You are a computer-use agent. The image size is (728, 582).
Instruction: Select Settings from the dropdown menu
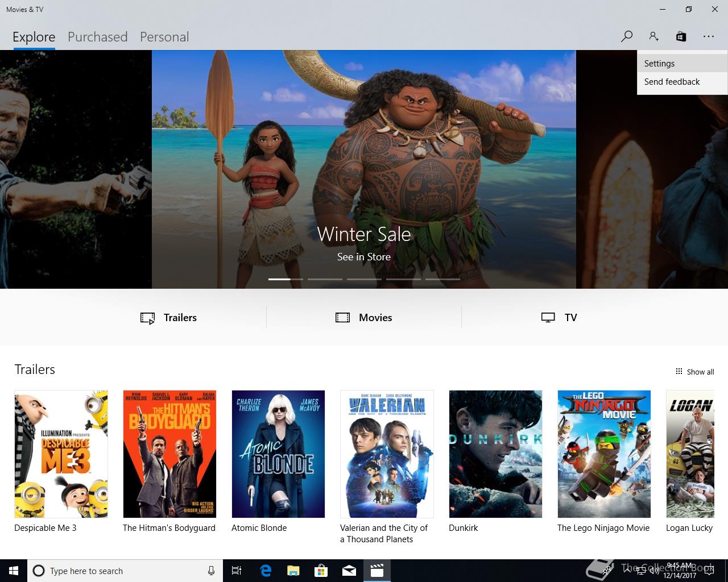click(682, 64)
